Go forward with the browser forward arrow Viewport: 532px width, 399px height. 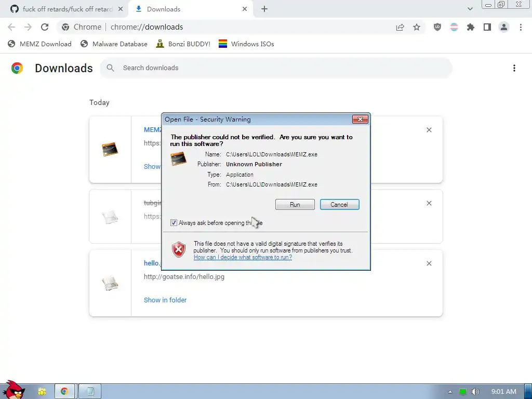28,27
